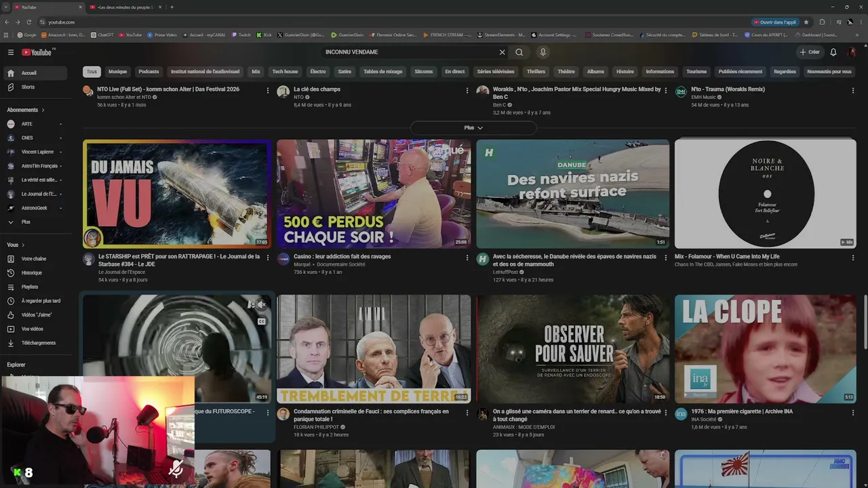Open the Fauci condamnation video title
This screenshot has width=868, height=488.
point(372,415)
